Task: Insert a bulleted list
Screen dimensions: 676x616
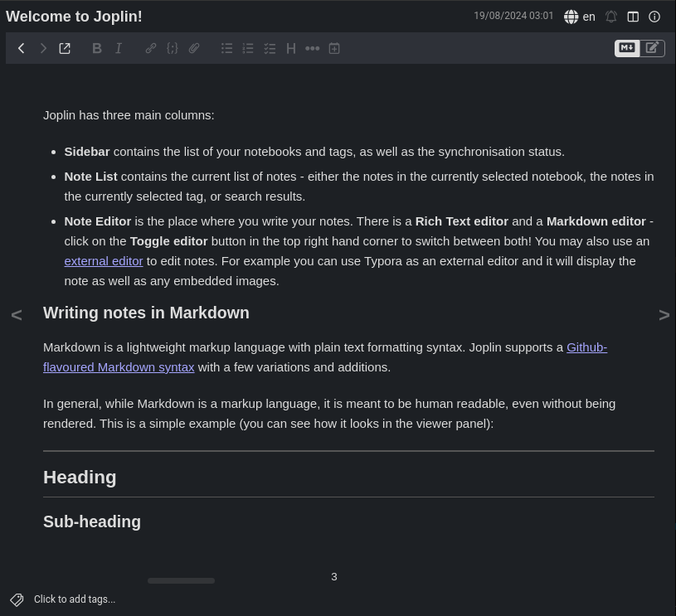Action: click(x=226, y=48)
